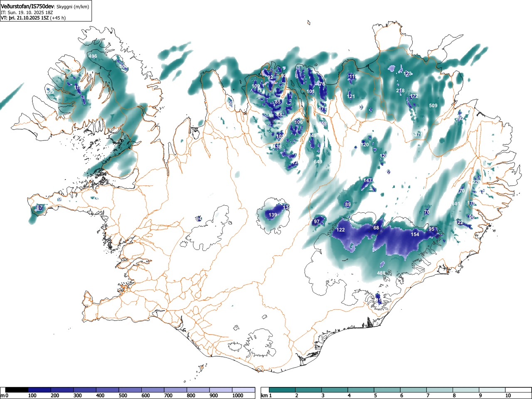The image size is (532, 399).
Task: Click the 171 visibility value
Action: pos(323,109)
